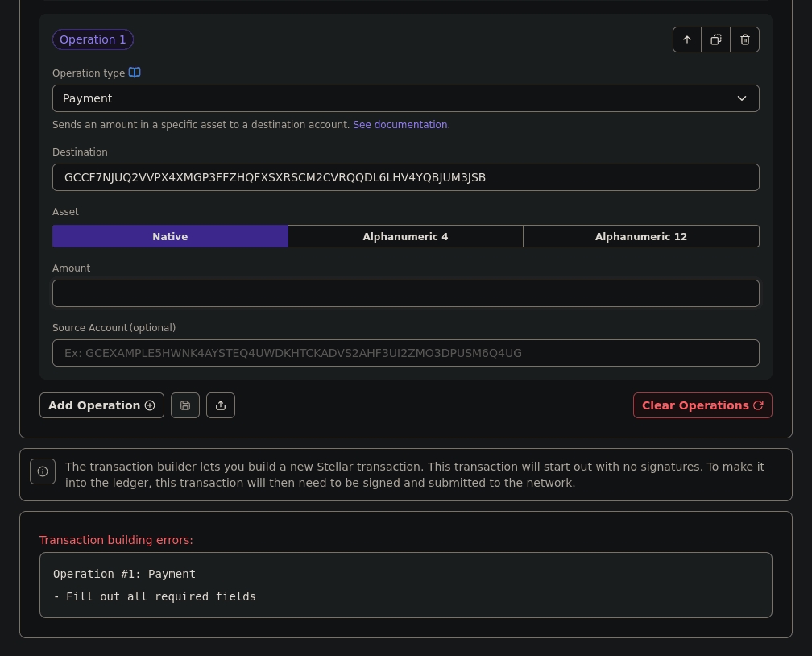
Task: Click the save operations floppy disk icon
Action: 185,405
